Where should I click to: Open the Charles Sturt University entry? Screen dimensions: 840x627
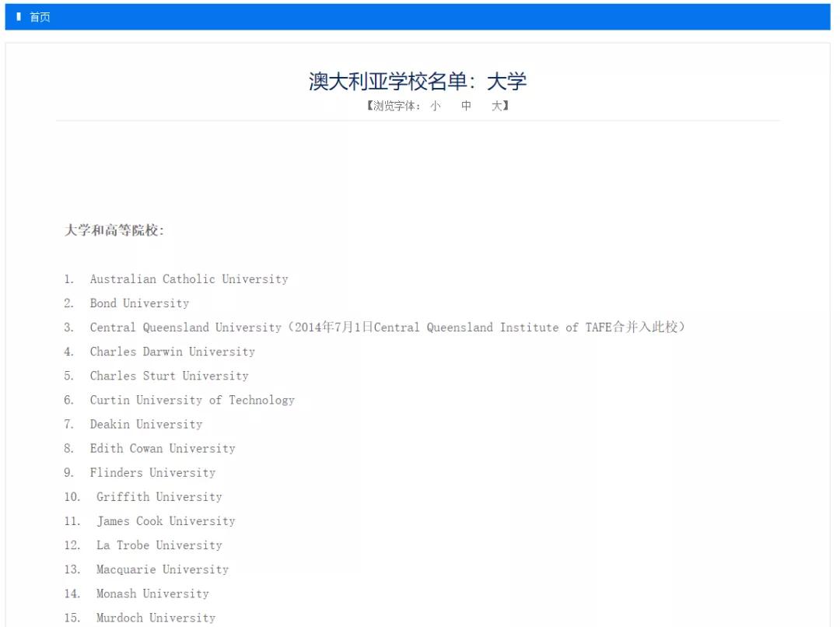point(169,376)
